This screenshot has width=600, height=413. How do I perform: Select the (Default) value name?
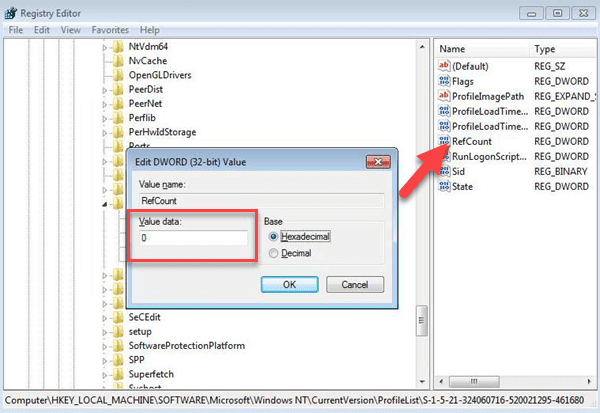(x=470, y=66)
